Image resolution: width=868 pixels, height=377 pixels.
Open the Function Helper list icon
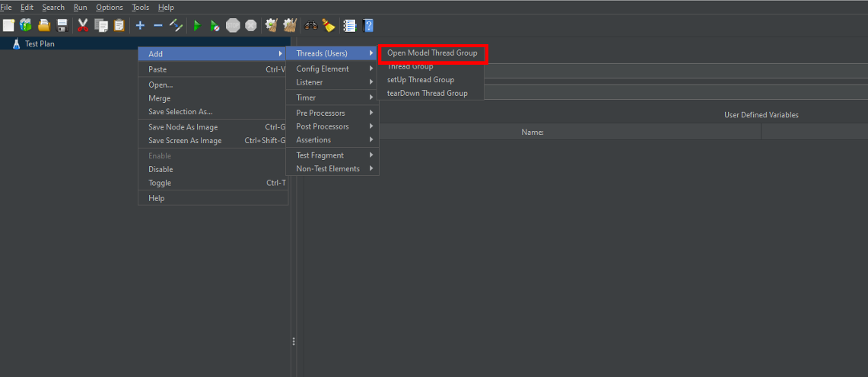(349, 25)
